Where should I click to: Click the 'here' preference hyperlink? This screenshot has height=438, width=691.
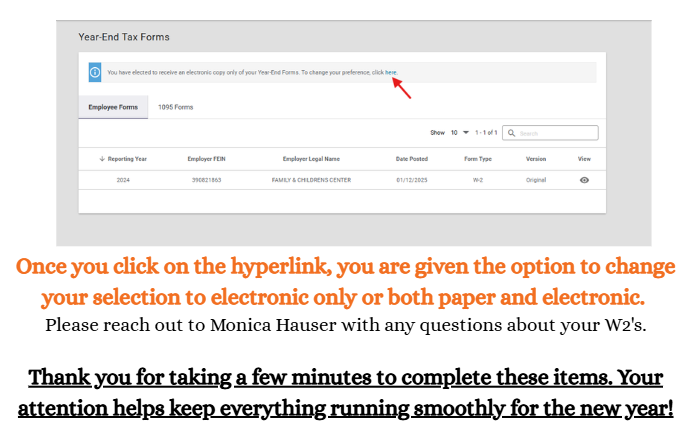click(x=391, y=72)
